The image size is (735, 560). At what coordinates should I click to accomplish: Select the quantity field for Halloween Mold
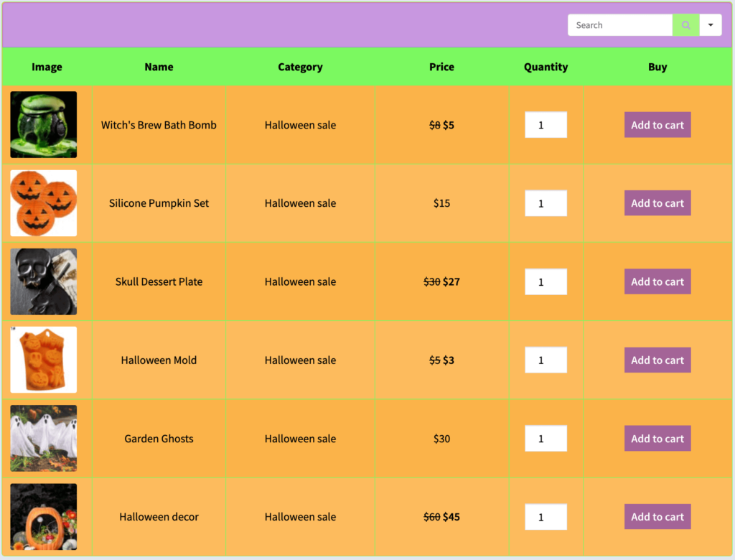pyautogui.click(x=546, y=360)
